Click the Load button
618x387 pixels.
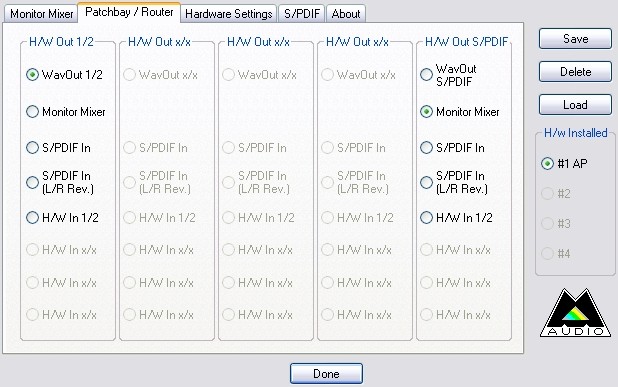575,105
